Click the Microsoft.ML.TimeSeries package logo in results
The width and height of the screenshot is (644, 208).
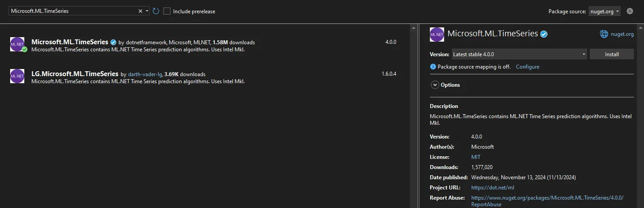(x=17, y=44)
